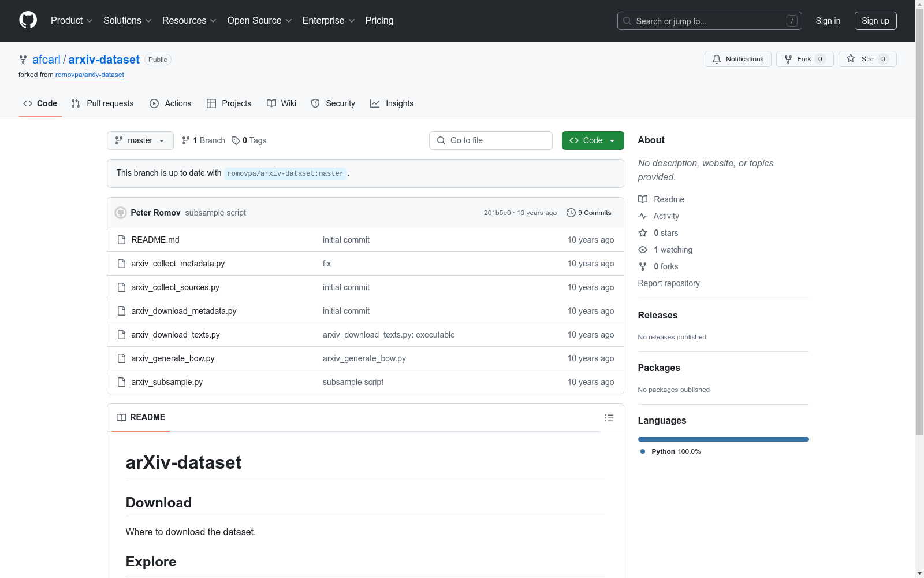
Task: Expand the Solutions menu
Action: point(128,21)
